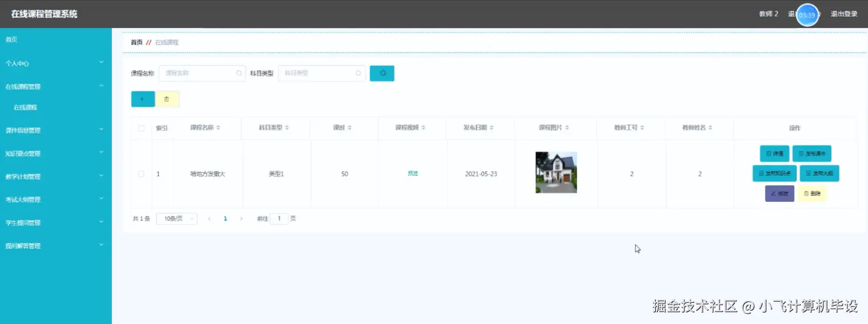Screen dimensions: 868x324
Task: Expand the 学生提问管理 sidebar chevron
Action: tap(101, 221)
